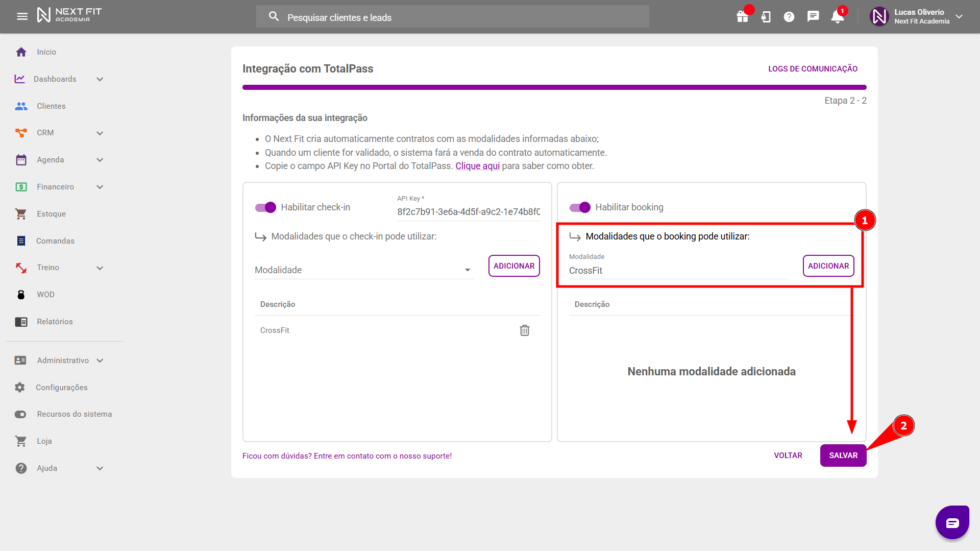The image size is (980, 551).
Task: Open the help question mark icon in header
Action: (x=789, y=17)
